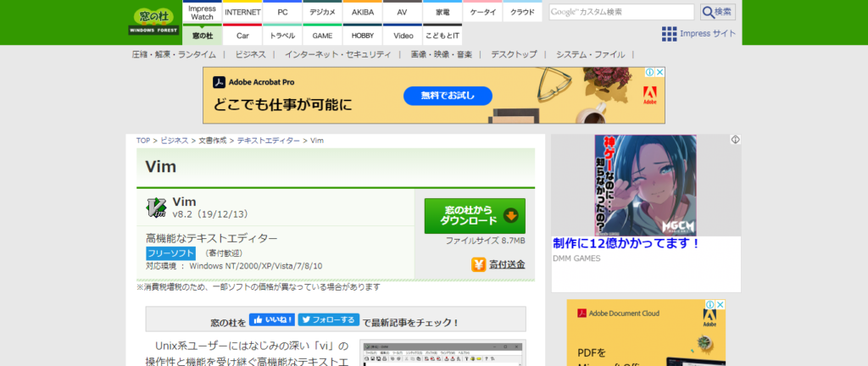
Task: Click the ファイルサイズ 8.7MB text
Action: 485,241
